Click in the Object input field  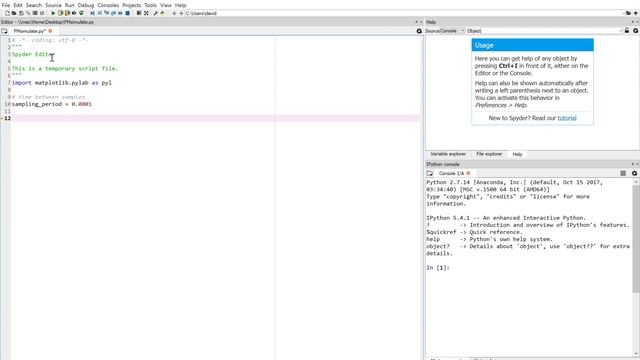pyautogui.click(x=541, y=31)
